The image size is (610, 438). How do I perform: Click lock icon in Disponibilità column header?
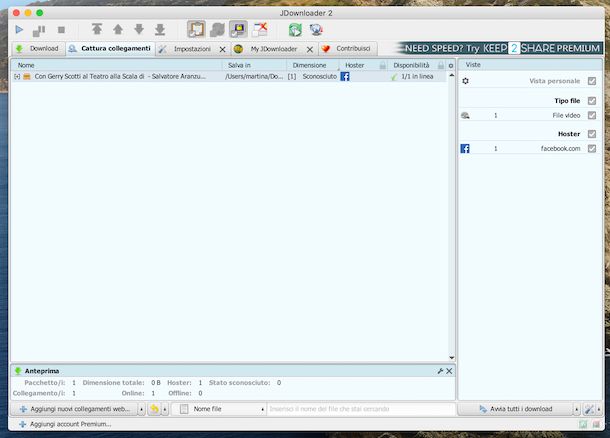point(440,65)
